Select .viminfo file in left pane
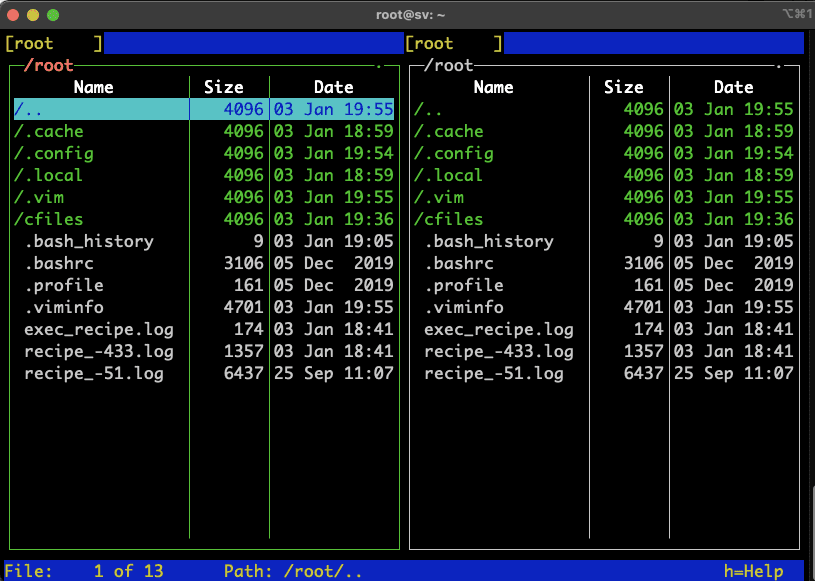The height and width of the screenshot is (581, 815). tap(204, 307)
